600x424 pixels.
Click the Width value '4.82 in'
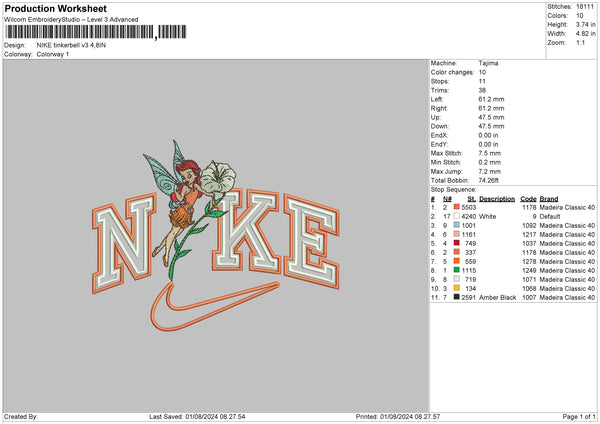pos(585,34)
